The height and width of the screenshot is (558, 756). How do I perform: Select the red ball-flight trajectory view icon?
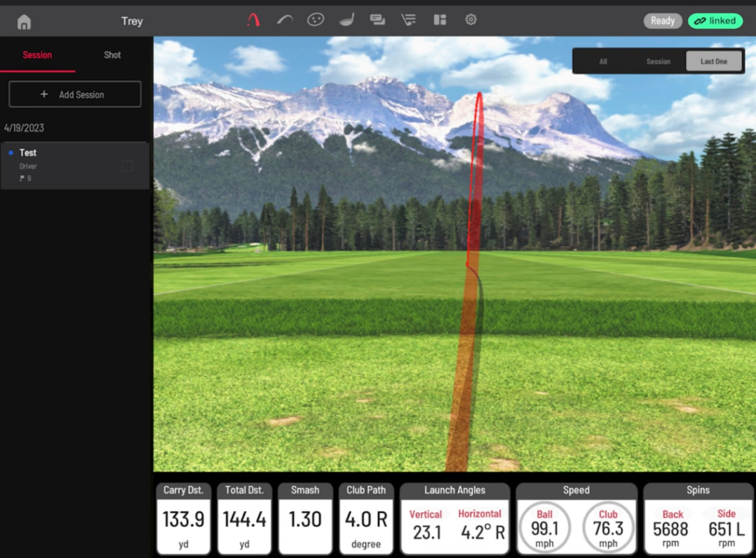click(253, 20)
